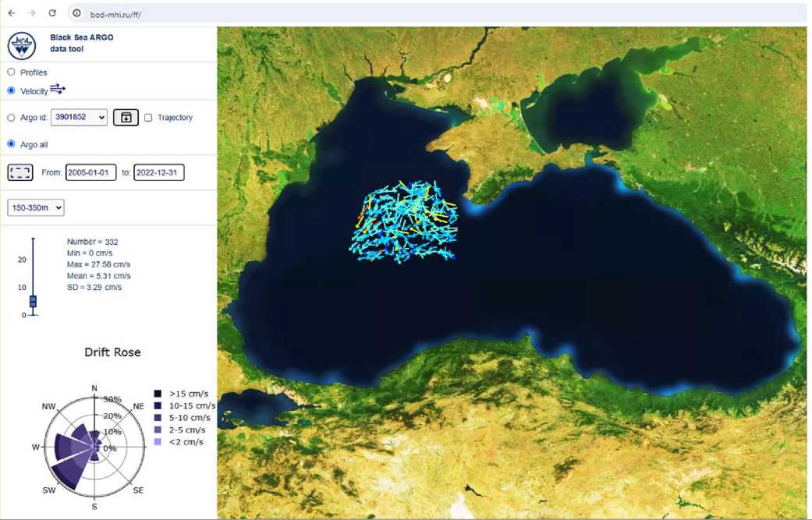812x520 pixels.
Task: Select the Argo all radio option
Action: coord(11,144)
